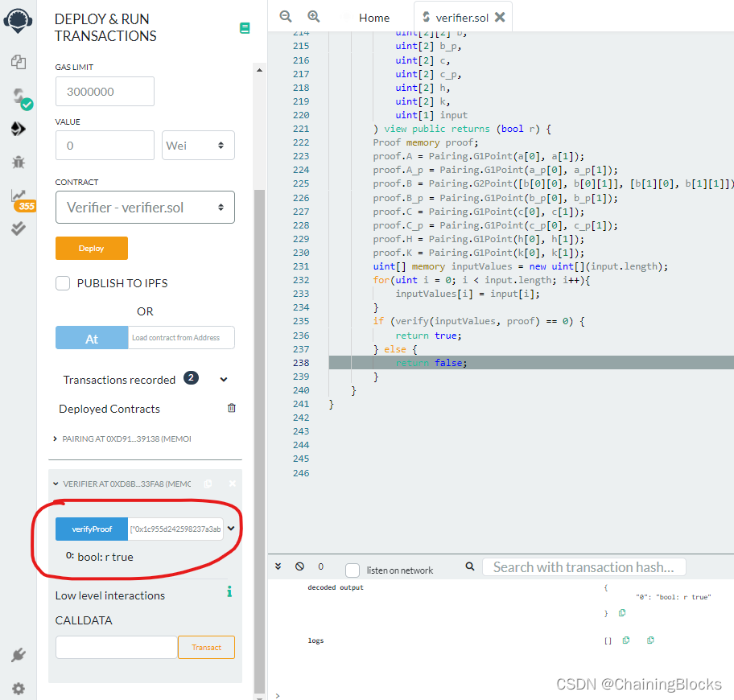Click '0: bool: r true' result text
Viewport: 734px width, 700px height.
click(x=100, y=557)
